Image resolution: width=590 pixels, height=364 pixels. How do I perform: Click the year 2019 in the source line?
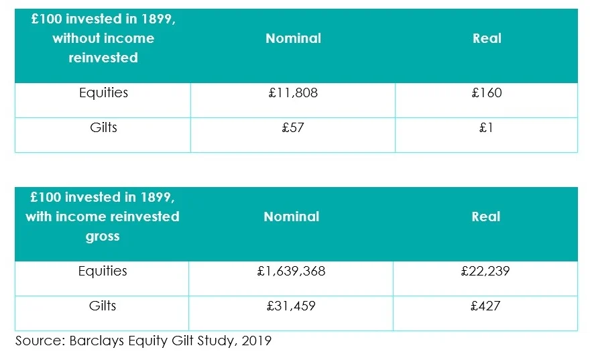tap(256, 341)
